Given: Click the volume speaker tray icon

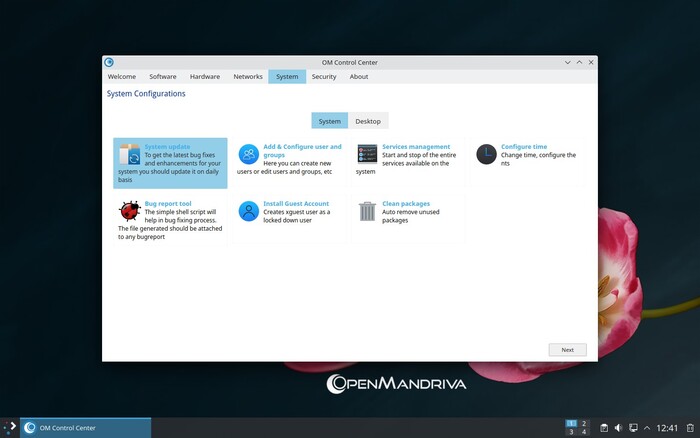Looking at the screenshot, I should (618, 428).
